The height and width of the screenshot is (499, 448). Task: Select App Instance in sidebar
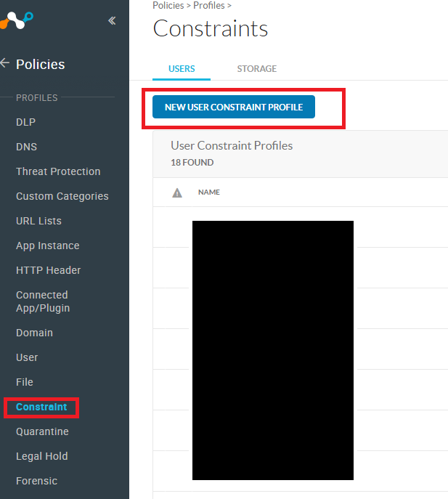[x=47, y=246]
